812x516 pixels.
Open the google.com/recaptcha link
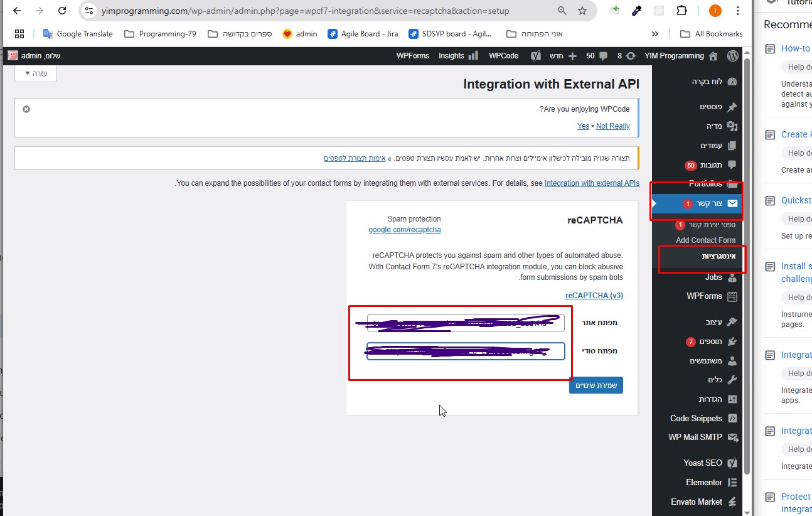click(x=405, y=230)
